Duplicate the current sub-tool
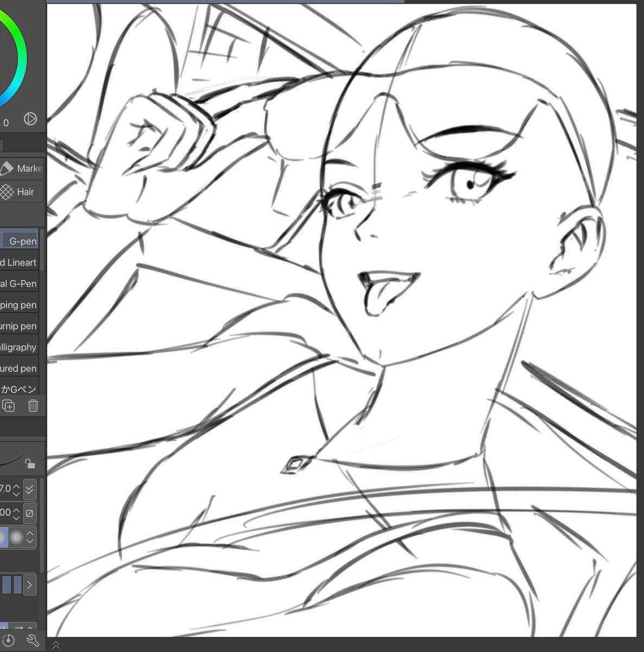 [8, 406]
